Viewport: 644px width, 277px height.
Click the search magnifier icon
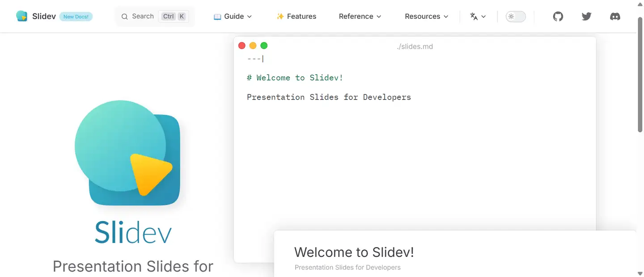coord(125,17)
